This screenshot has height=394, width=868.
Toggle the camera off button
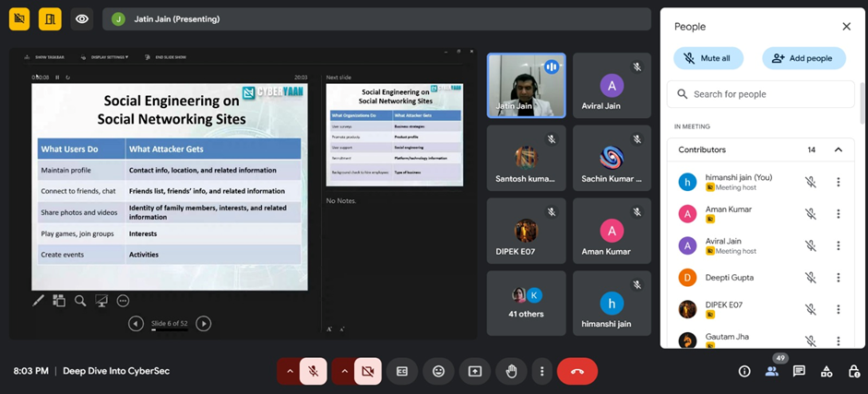point(367,371)
